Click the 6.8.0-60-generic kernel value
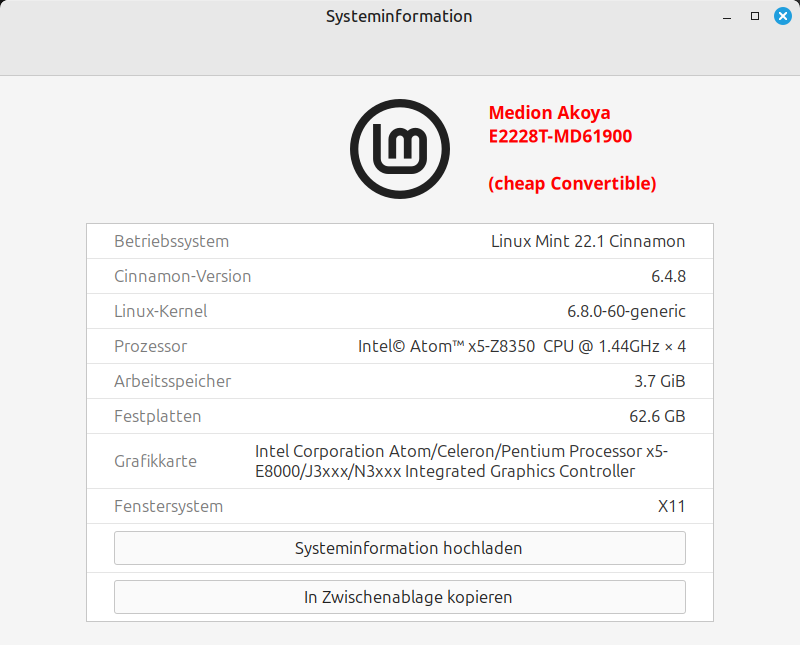Screen dimensions: 800x645 click(x=626, y=311)
